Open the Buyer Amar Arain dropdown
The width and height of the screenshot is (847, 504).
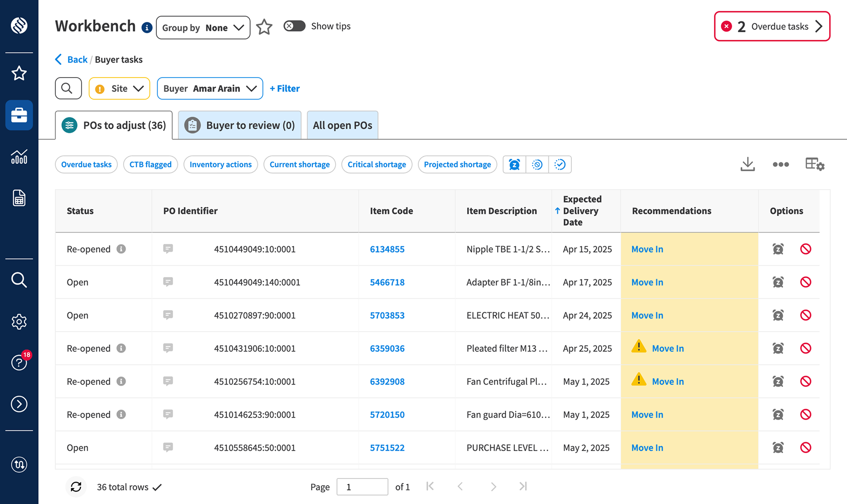pyautogui.click(x=210, y=88)
